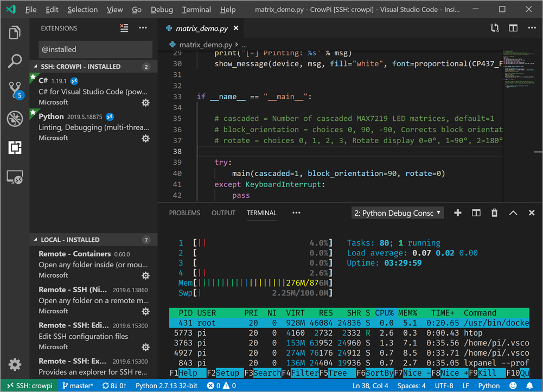Kill terminal with trash icon
The width and height of the screenshot is (543, 392).
tap(495, 213)
